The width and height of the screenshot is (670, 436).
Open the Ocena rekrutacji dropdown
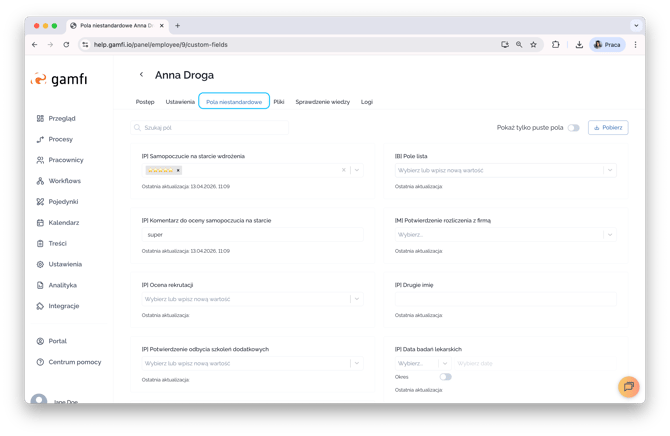[357, 299]
